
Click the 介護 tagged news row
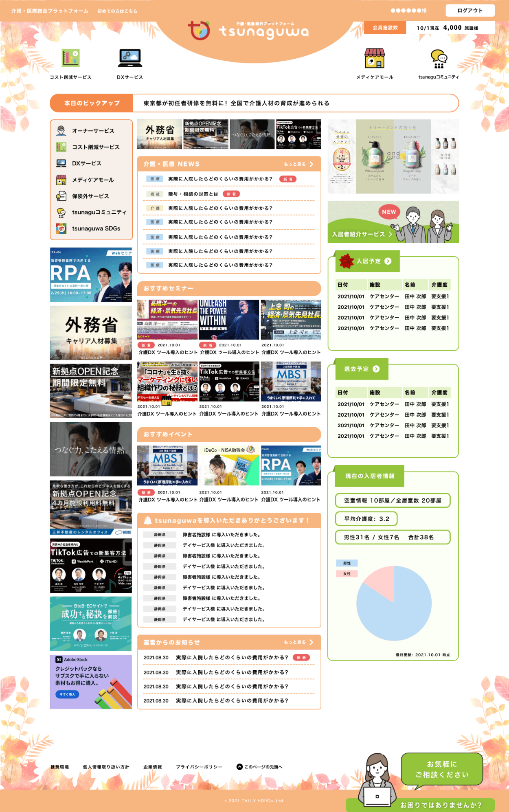(x=229, y=208)
